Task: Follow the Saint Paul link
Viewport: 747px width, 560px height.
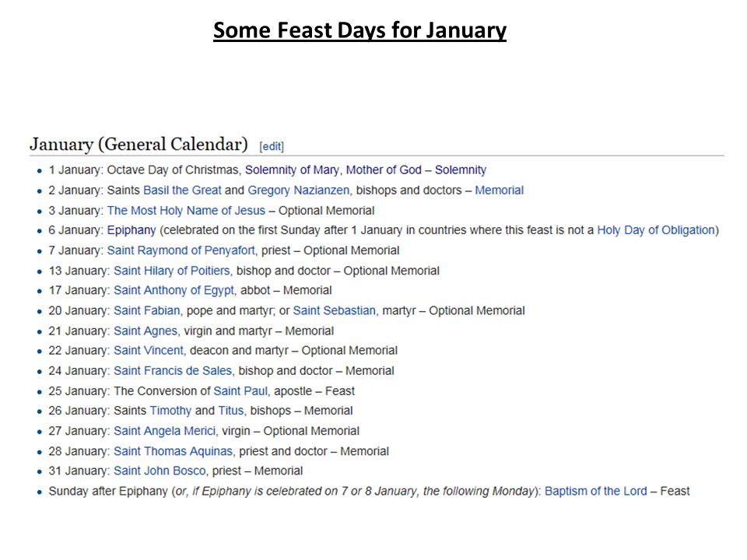Action: pyautogui.click(x=240, y=391)
